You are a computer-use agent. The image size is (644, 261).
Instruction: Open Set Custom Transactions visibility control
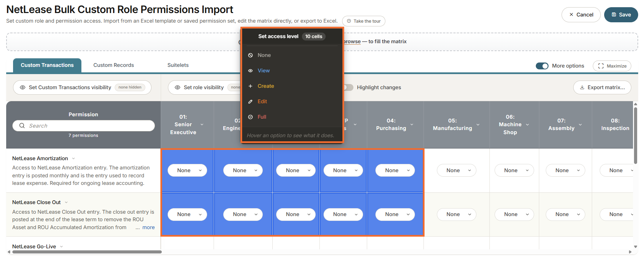tap(82, 87)
